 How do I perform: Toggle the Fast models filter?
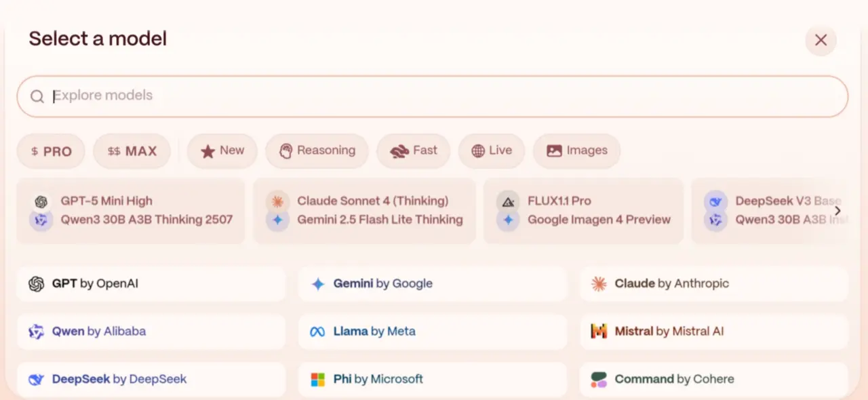point(413,151)
